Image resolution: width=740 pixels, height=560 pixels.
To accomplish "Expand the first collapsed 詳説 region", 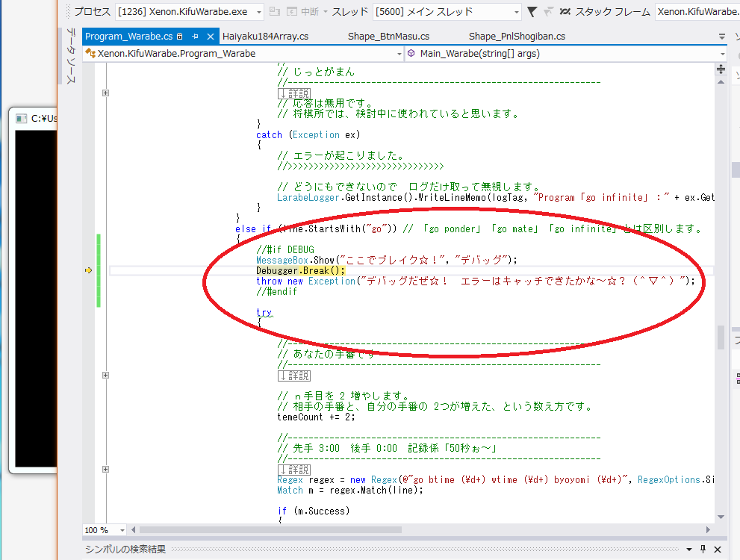I will click(105, 93).
